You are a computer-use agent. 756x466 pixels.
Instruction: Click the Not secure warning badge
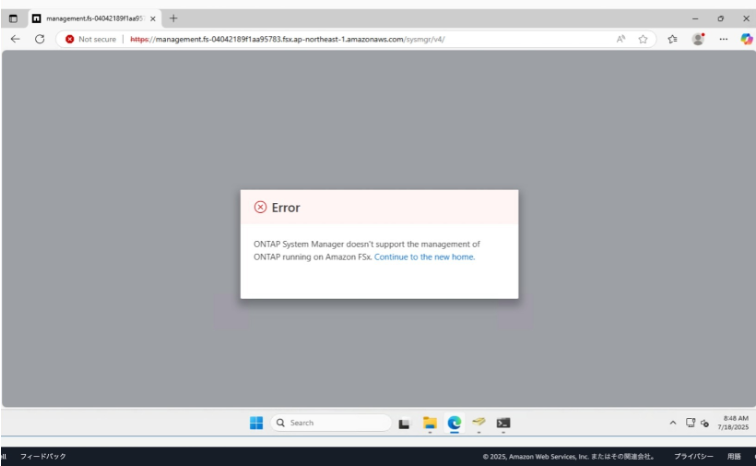[91, 39]
